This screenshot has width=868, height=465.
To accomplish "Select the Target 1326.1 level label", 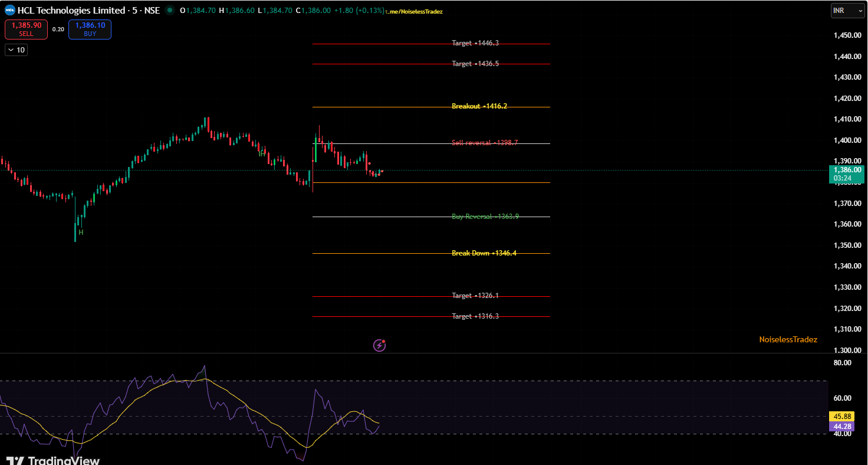I will coord(475,296).
